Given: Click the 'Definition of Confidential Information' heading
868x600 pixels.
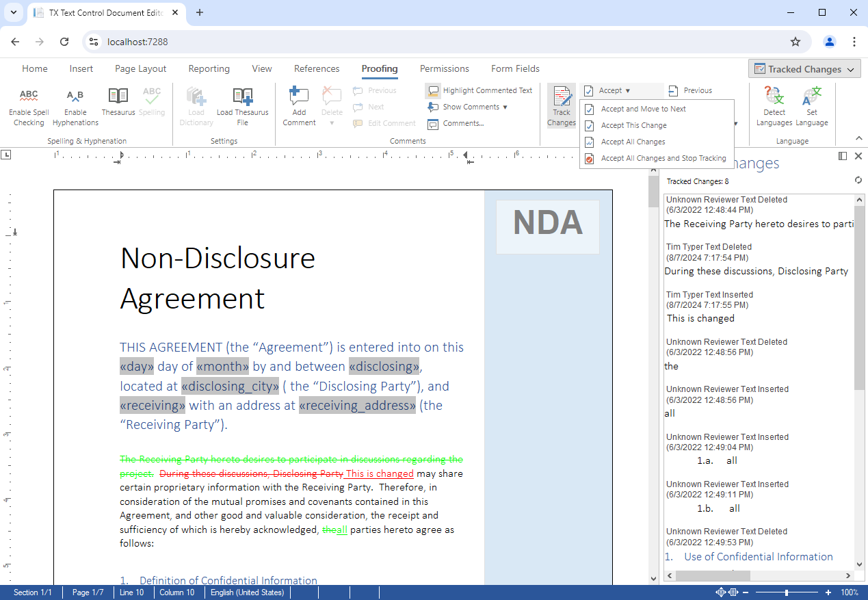Looking at the screenshot, I should click(x=228, y=580).
